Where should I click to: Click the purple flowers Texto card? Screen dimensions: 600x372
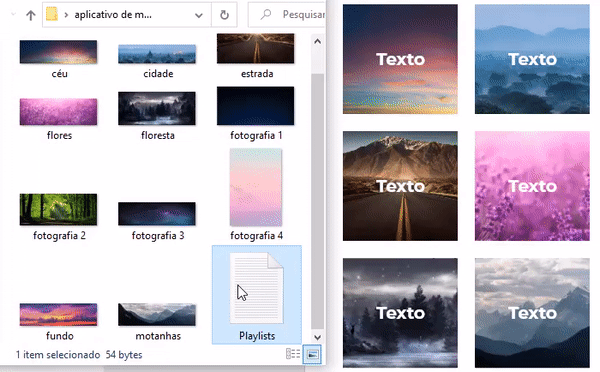pos(532,186)
